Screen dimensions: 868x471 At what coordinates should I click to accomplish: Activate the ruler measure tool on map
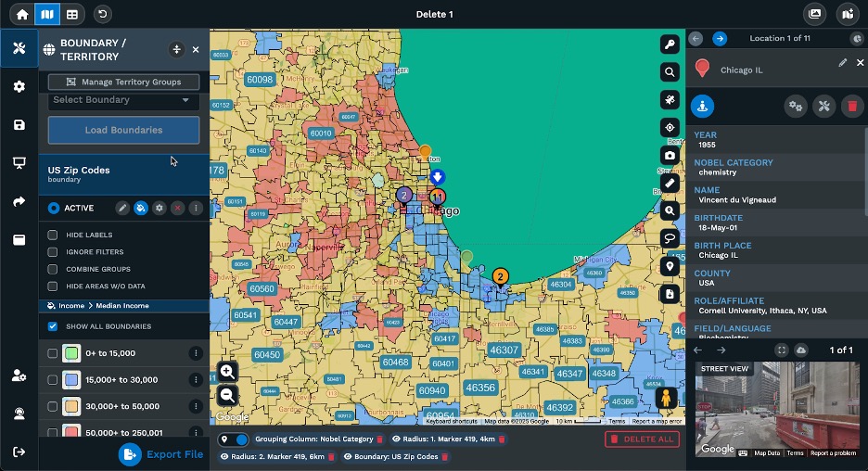tap(670, 184)
